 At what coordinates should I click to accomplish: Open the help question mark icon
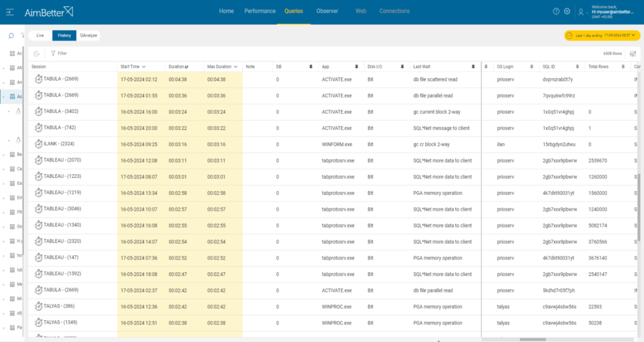[556, 11]
